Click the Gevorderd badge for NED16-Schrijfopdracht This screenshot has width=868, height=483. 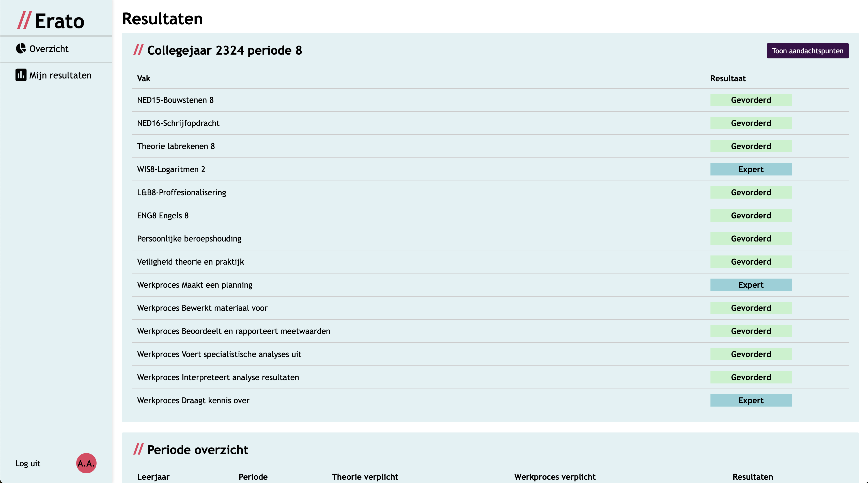click(751, 123)
